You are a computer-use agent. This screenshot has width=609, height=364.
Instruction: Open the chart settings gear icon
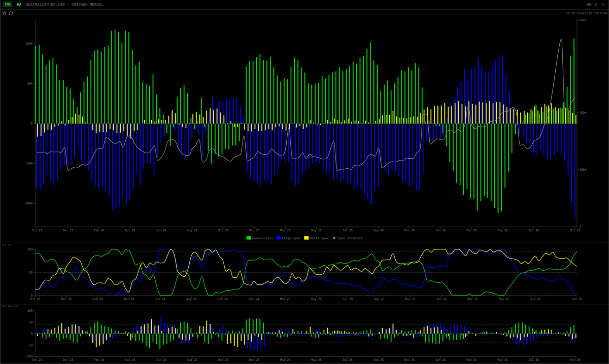point(5,13)
